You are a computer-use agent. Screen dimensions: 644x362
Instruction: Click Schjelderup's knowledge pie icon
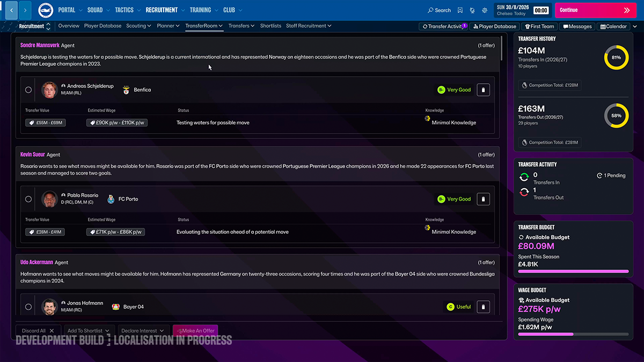click(x=428, y=119)
